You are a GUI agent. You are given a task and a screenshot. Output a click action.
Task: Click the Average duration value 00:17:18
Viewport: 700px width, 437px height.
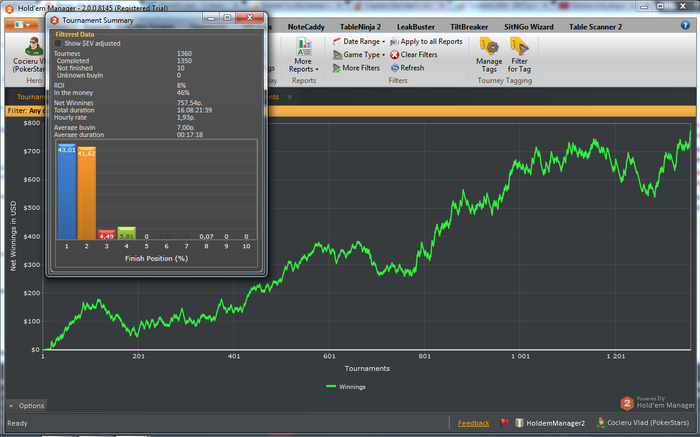190,134
